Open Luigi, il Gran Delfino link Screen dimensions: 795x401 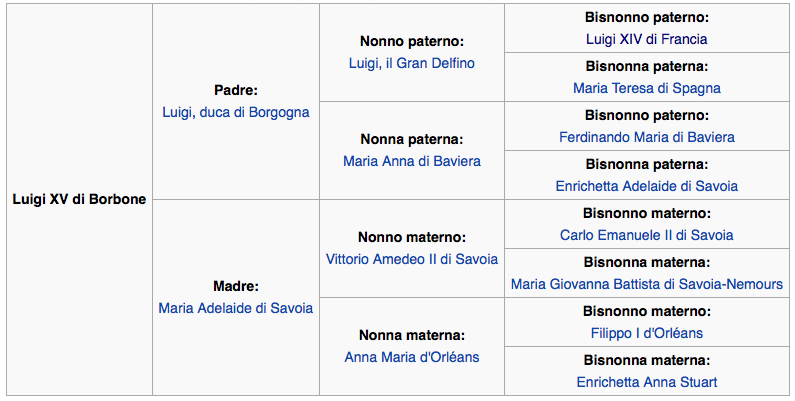tap(411, 63)
